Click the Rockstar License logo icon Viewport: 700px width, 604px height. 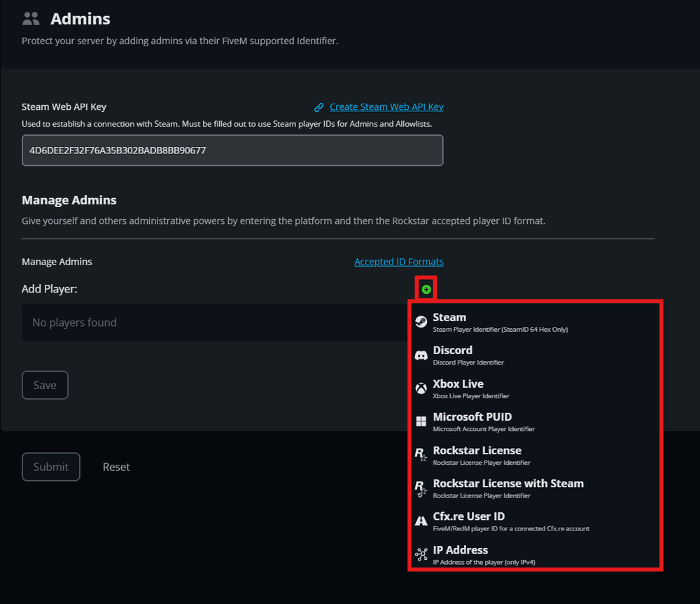click(x=421, y=455)
